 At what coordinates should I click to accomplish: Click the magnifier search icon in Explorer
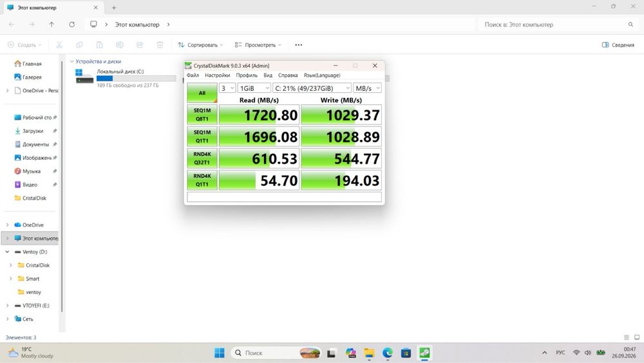pos(630,25)
